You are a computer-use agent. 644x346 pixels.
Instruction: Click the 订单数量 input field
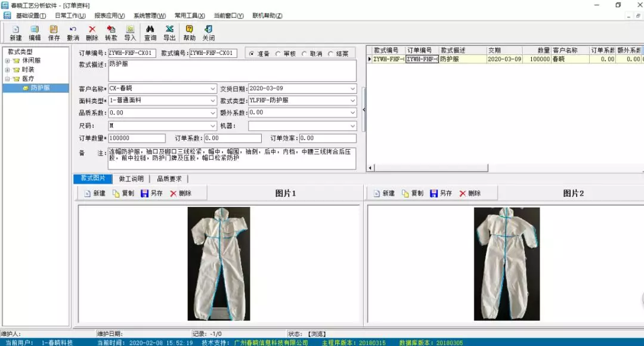[x=137, y=138]
